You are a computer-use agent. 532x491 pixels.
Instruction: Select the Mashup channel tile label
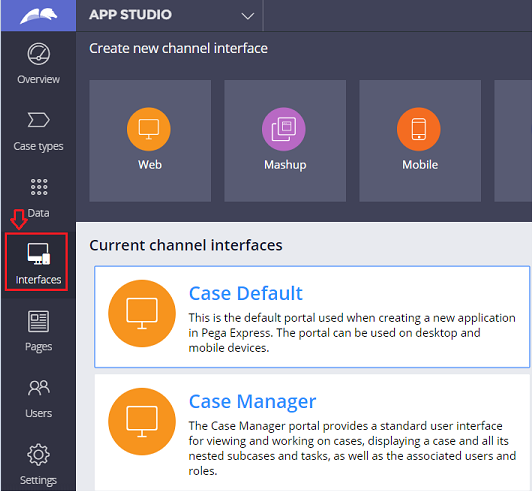[x=285, y=165]
